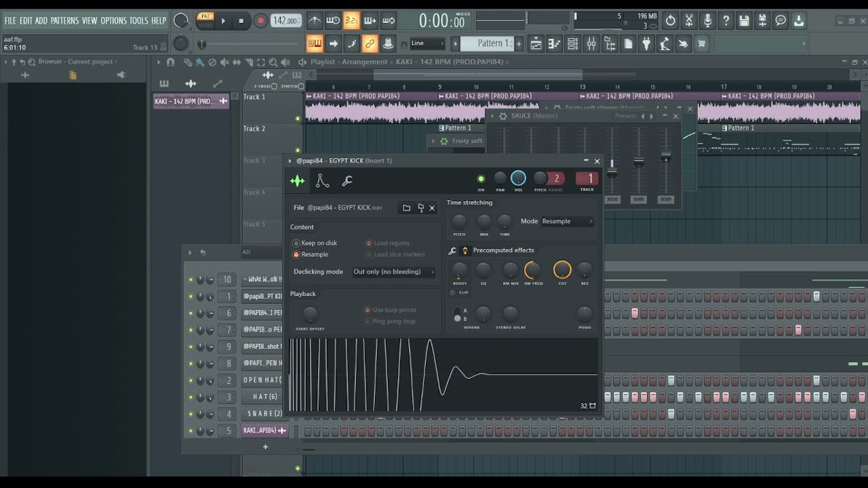The height and width of the screenshot is (488, 868).
Task: Select the Resample content option
Action: pyautogui.click(x=311, y=254)
